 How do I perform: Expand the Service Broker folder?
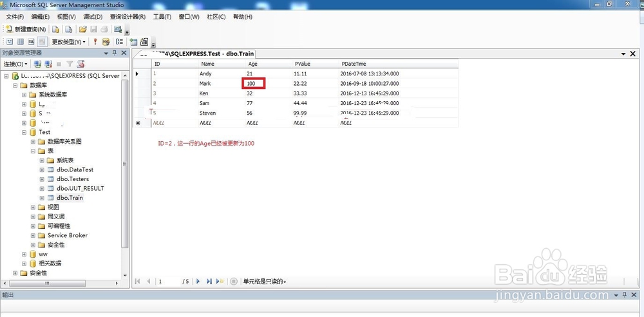click(33, 236)
